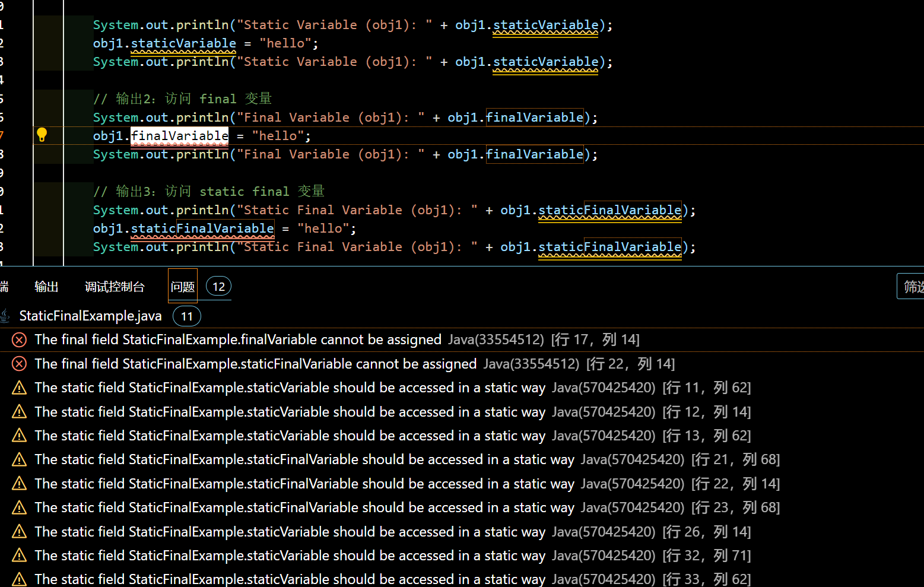The height and width of the screenshot is (587, 924).
Task: Click red-underlined staticFinalVariable in assignment line
Action: (x=202, y=229)
